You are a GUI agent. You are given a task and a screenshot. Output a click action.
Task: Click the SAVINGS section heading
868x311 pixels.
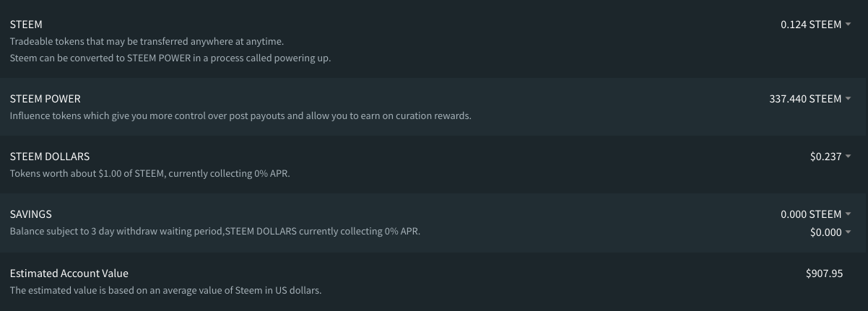point(30,214)
